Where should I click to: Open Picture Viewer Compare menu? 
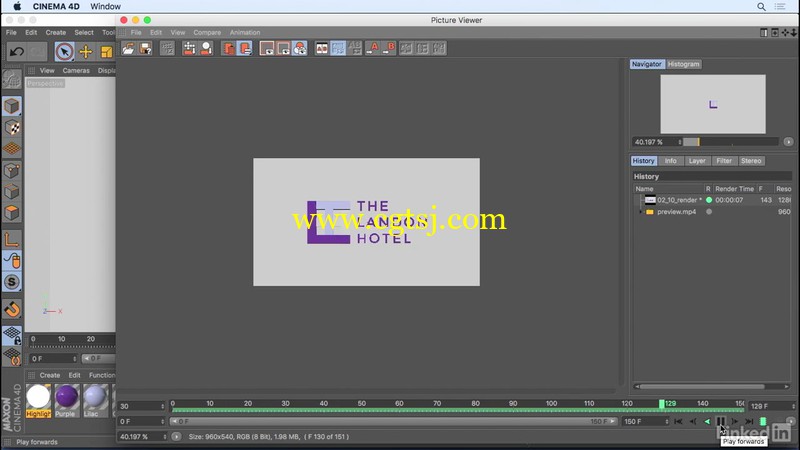207,32
